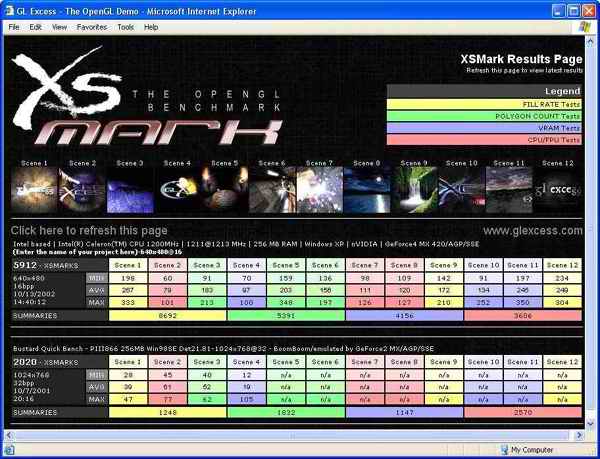Click the yellow FILL RATE Tests legend bar
Viewport: 600px width, 459px height.
(484, 103)
